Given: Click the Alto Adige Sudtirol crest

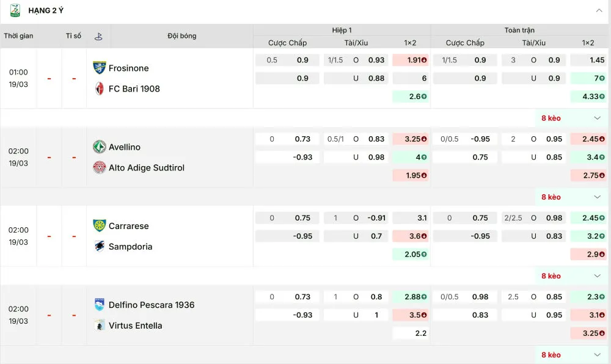Looking at the screenshot, I should pyautogui.click(x=99, y=167).
